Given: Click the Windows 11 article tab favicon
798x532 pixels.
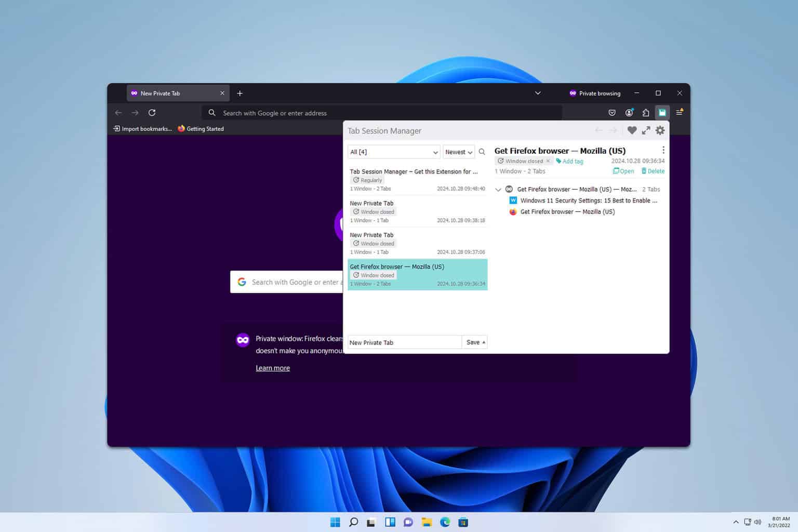Looking at the screenshot, I should tap(513, 200).
